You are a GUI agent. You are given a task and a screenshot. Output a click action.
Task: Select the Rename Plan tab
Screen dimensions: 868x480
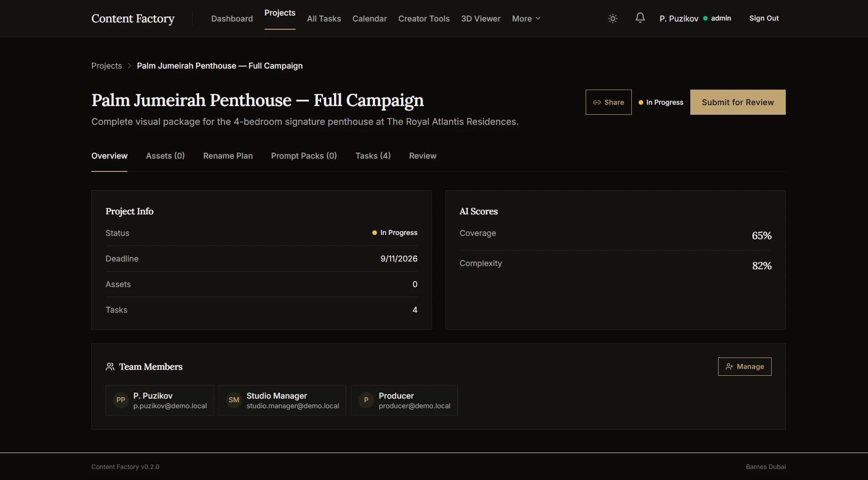(x=228, y=156)
